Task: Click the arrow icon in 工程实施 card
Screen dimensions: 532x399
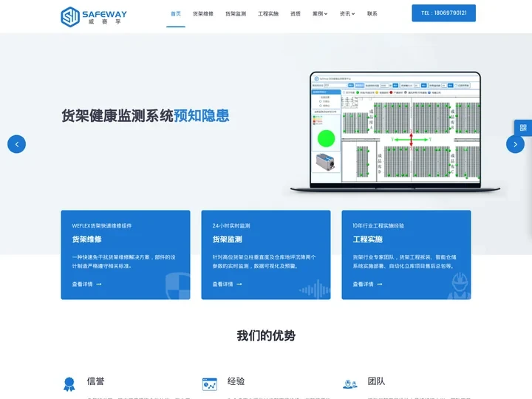Action: click(380, 284)
